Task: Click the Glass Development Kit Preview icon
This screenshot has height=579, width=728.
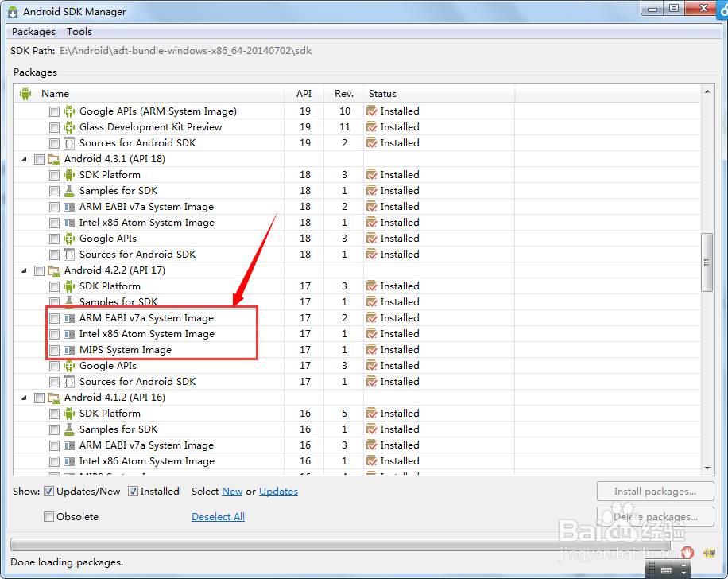Action: (69, 127)
